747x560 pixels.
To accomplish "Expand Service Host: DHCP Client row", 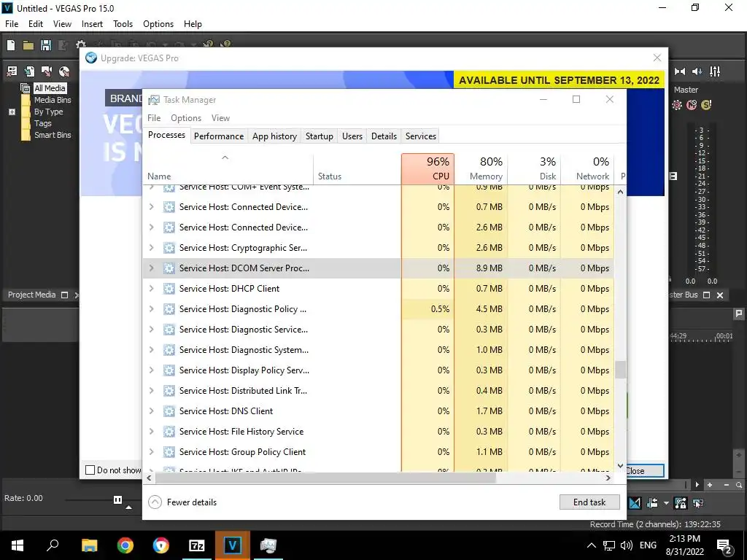I will coord(151,289).
